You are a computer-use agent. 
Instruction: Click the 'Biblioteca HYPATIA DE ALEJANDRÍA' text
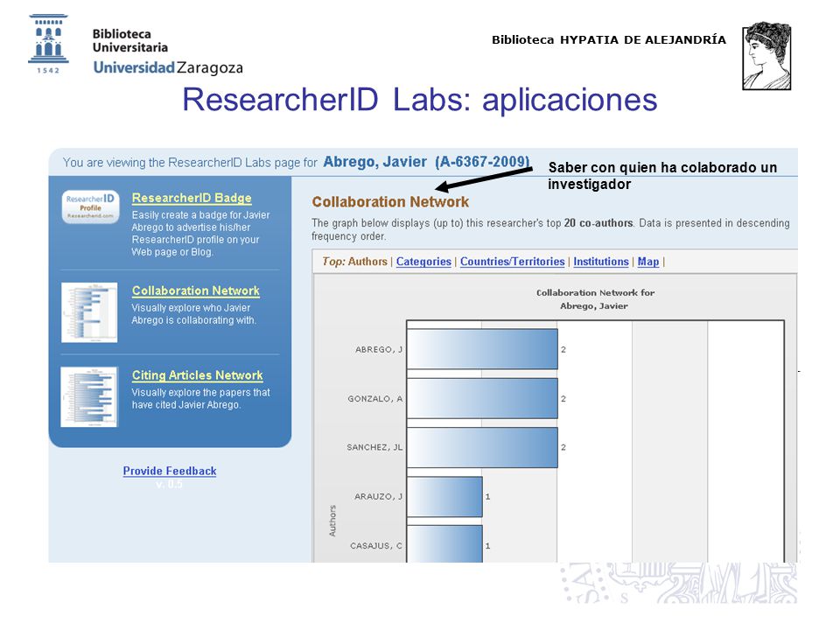coord(609,39)
